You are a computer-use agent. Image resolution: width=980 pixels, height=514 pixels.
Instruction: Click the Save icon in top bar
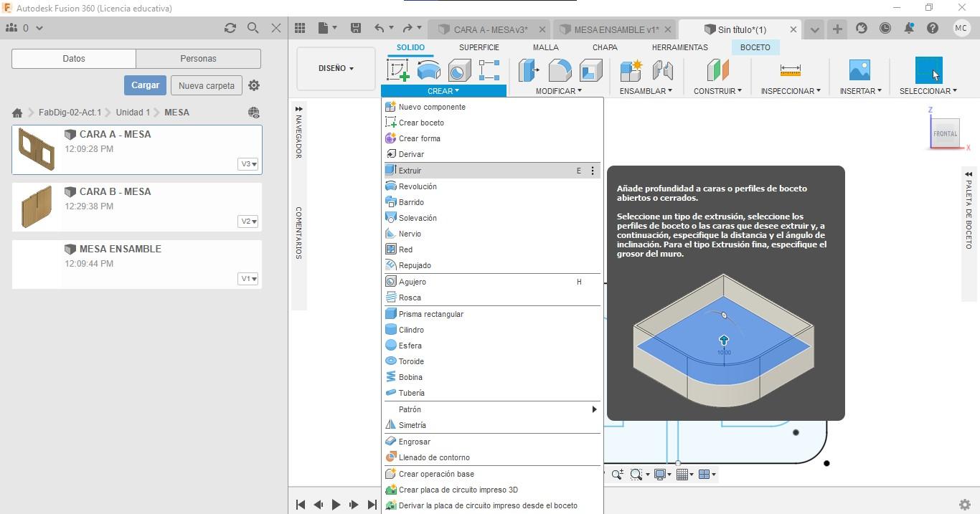pyautogui.click(x=355, y=28)
